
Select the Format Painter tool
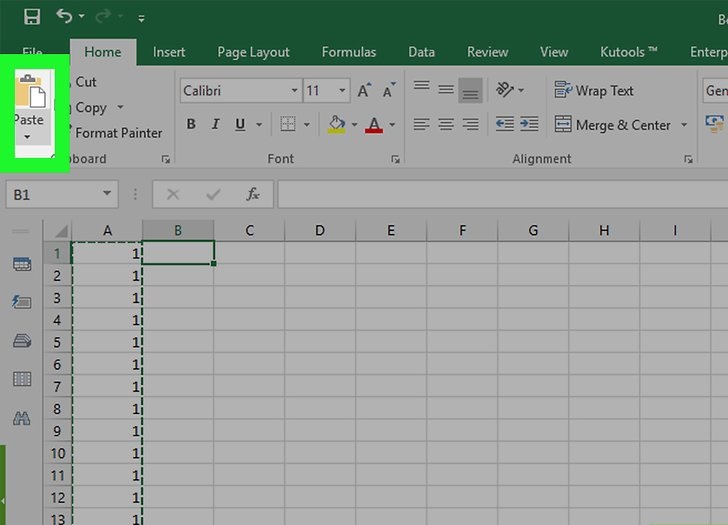click(x=118, y=133)
